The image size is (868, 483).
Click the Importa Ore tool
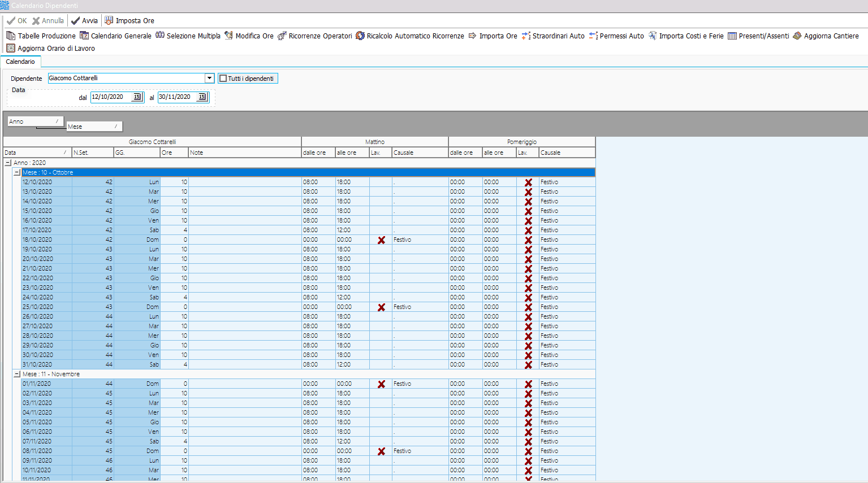pos(493,36)
